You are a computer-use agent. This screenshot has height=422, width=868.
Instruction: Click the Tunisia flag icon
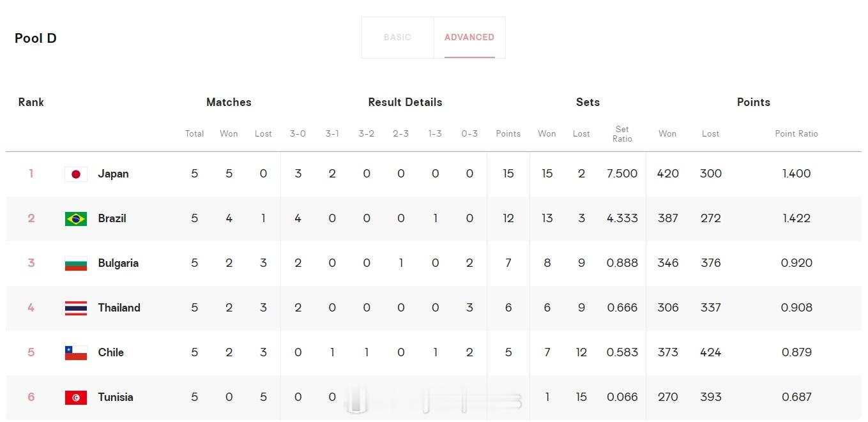point(76,398)
